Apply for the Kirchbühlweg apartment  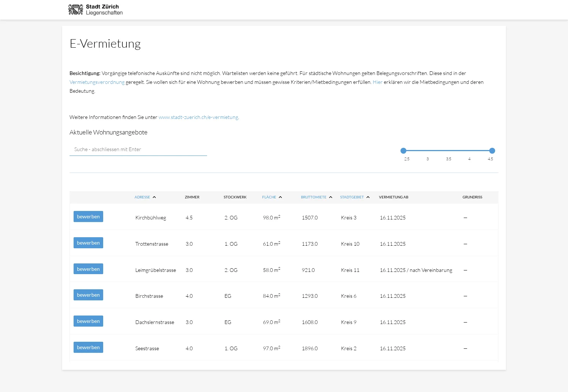coord(88,217)
